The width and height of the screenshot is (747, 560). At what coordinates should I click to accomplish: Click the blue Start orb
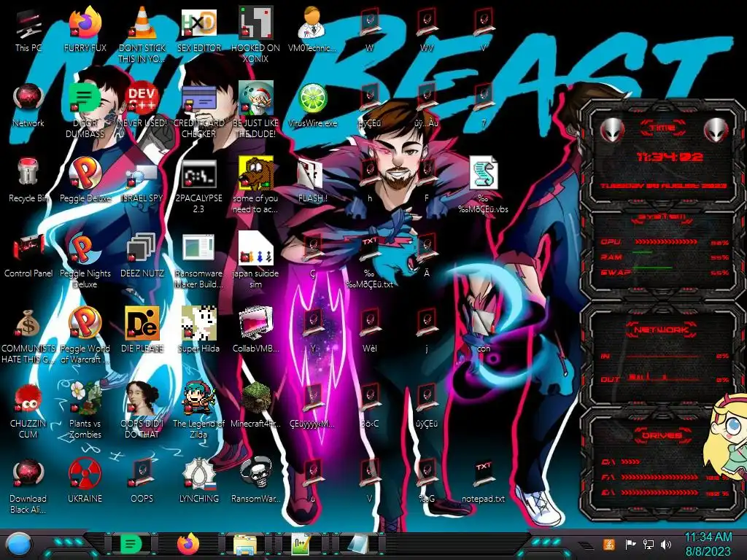(x=19, y=544)
